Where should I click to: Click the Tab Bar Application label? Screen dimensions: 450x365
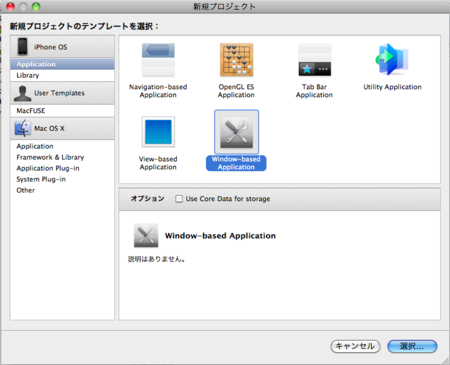click(314, 91)
